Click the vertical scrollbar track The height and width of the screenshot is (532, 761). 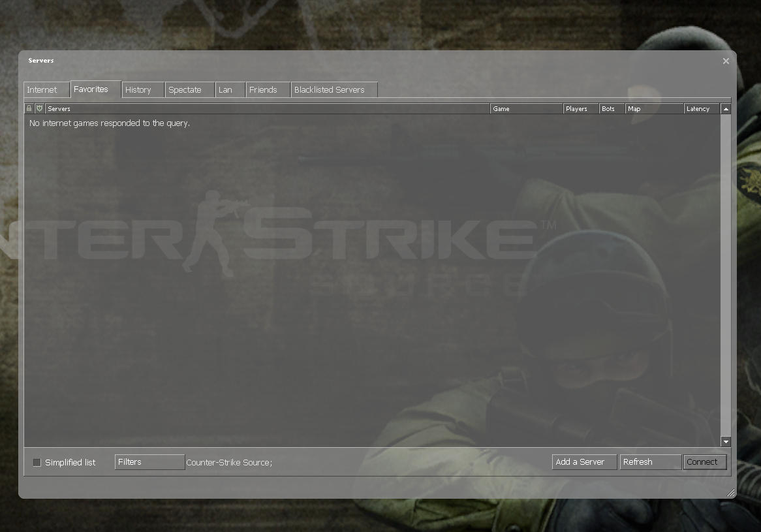[726, 274]
